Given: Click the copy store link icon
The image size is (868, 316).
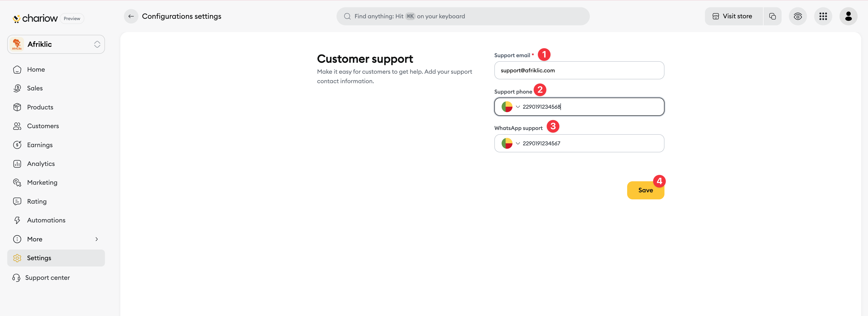Looking at the screenshot, I should point(772,16).
